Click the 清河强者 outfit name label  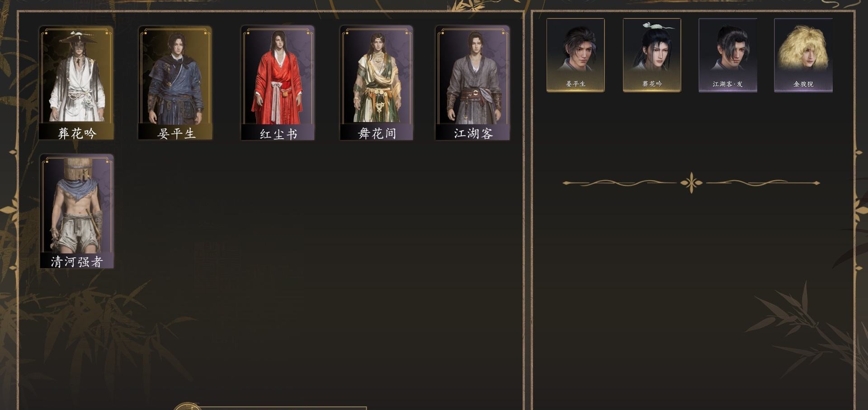tap(77, 262)
